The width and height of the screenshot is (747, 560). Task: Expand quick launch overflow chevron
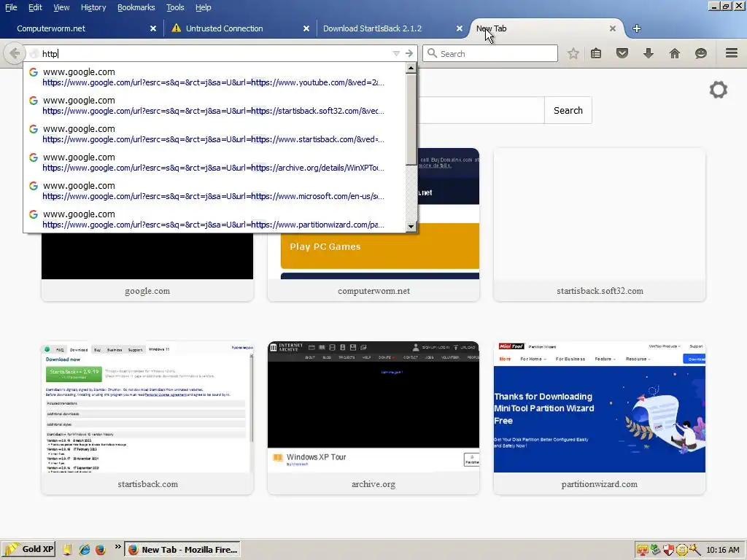[x=117, y=547]
